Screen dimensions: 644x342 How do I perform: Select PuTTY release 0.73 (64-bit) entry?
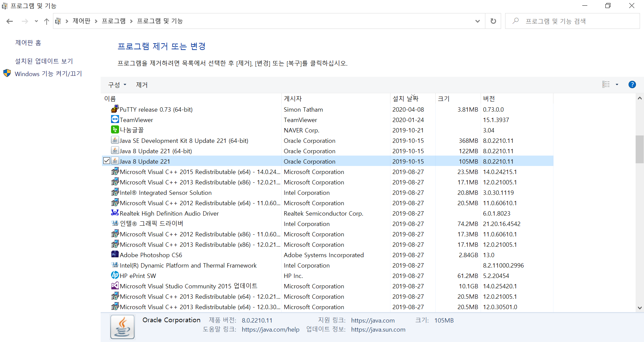(x=327, y=109)
